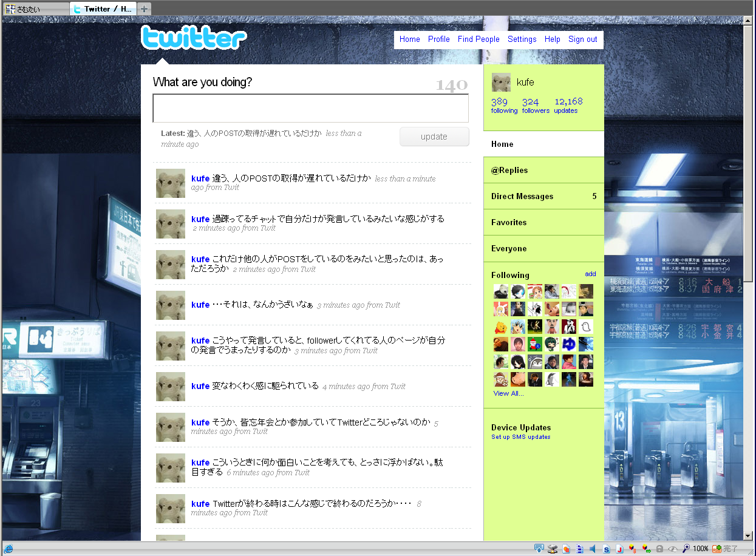Click the kufe username in sidebar
This screenshot has width=756, height=556.
coord(525,82)
